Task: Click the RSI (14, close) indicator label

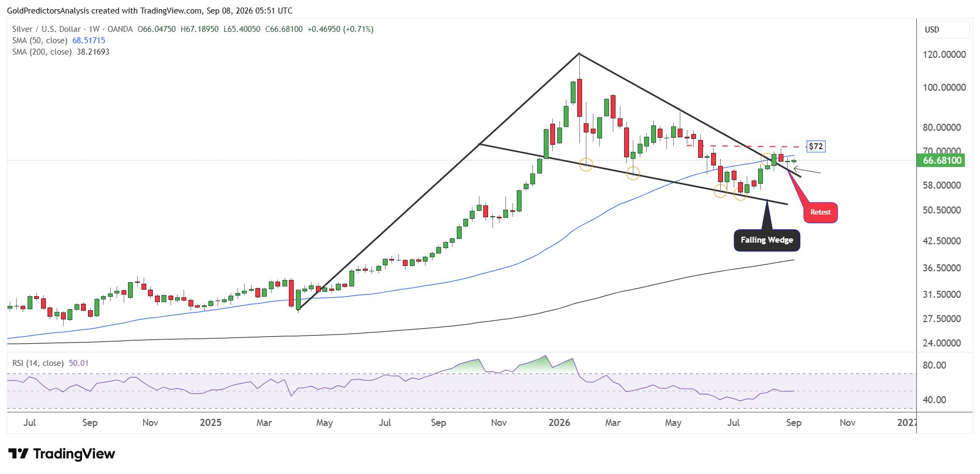Action: [38, 363]
